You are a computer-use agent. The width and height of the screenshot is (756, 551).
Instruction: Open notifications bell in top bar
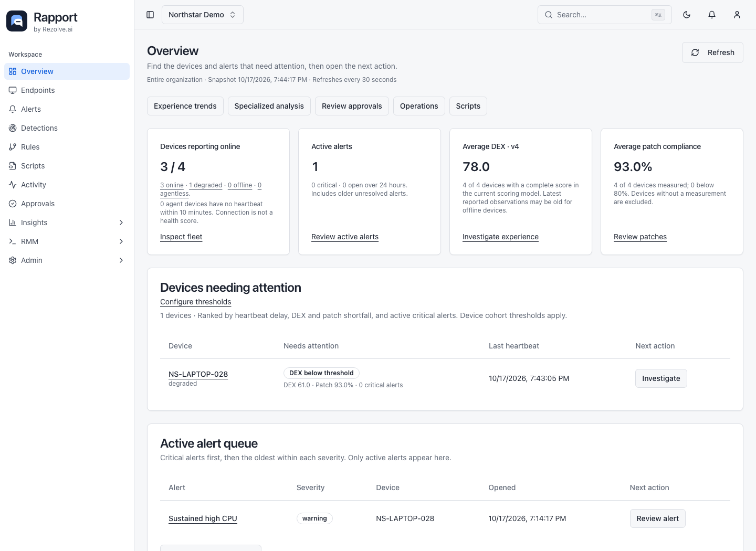click(712, 15)
